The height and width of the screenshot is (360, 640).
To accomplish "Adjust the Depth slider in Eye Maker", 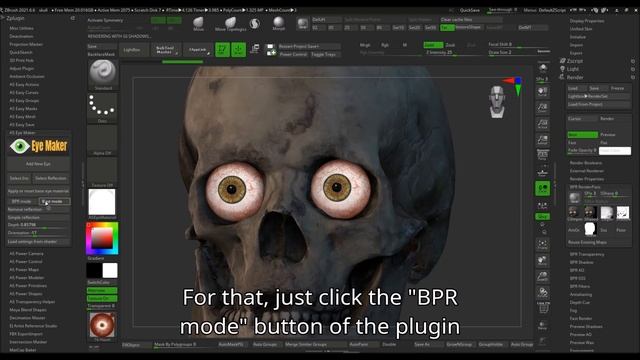I will [x=38, y=225].
